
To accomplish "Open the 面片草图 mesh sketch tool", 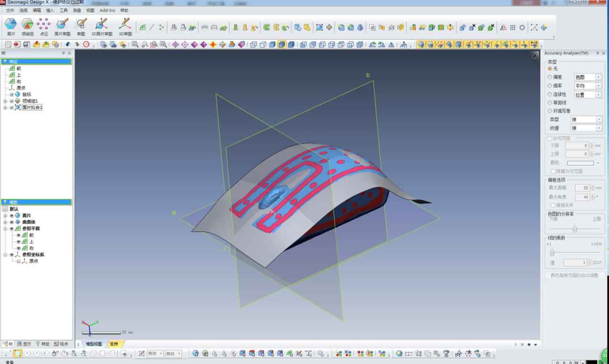I will (x=62, y=26).
